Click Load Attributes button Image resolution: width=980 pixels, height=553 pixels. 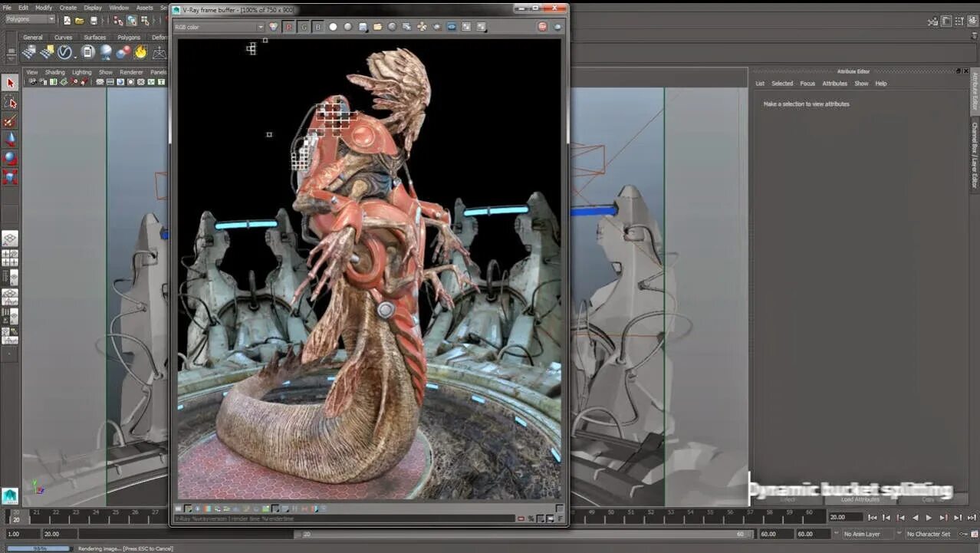click(x=860, y=499)
